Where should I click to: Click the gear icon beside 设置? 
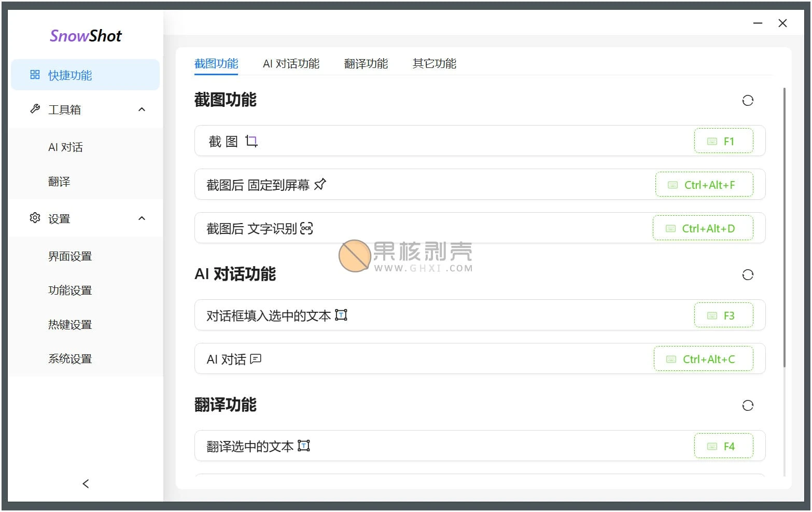point(34,218)
